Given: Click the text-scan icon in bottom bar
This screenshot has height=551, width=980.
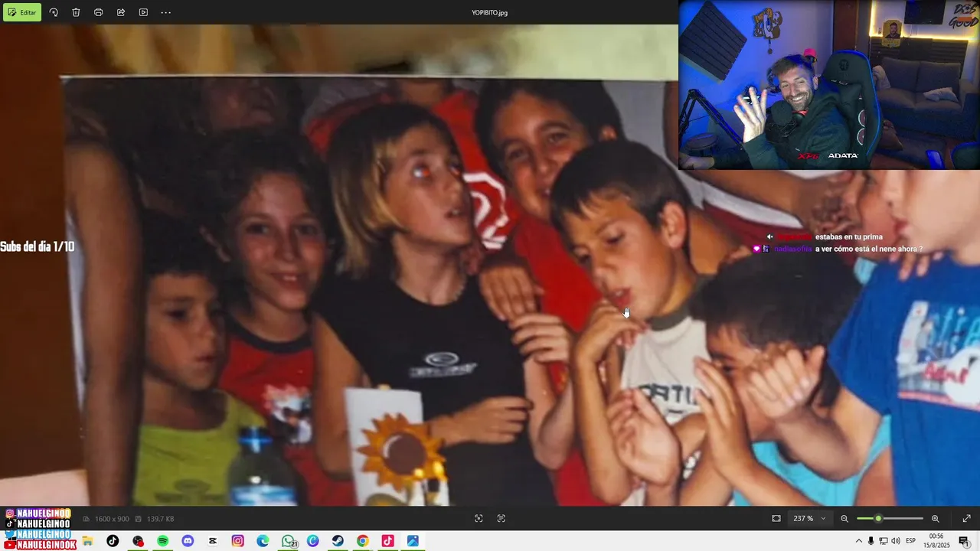Looking at the screenshot, I should (x=501, y=518).
